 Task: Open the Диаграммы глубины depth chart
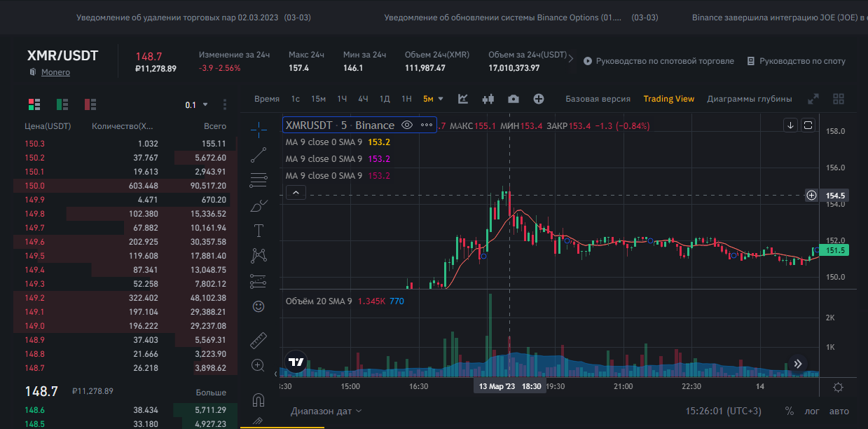[x=750, y=99]
